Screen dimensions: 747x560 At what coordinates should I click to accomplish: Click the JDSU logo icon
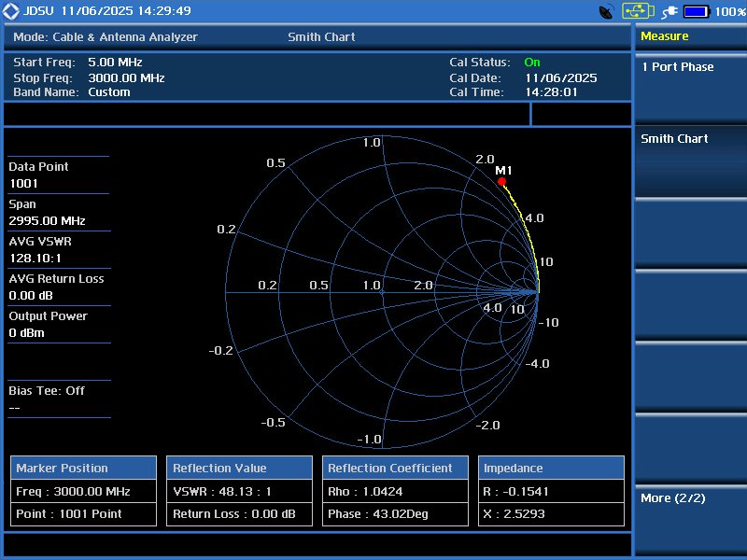point(10,11)
